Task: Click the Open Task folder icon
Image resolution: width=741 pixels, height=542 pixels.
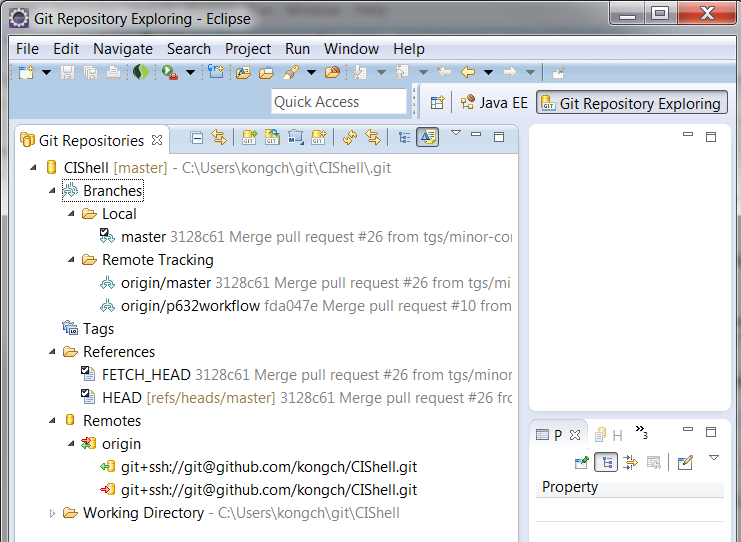Action: [x=267, y=72]
